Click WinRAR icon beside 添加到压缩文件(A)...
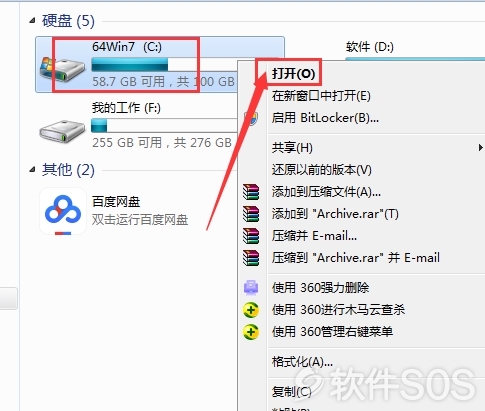The height and width of the screenshot is (411, 485). pyautogui.click(x=251, y=192)
